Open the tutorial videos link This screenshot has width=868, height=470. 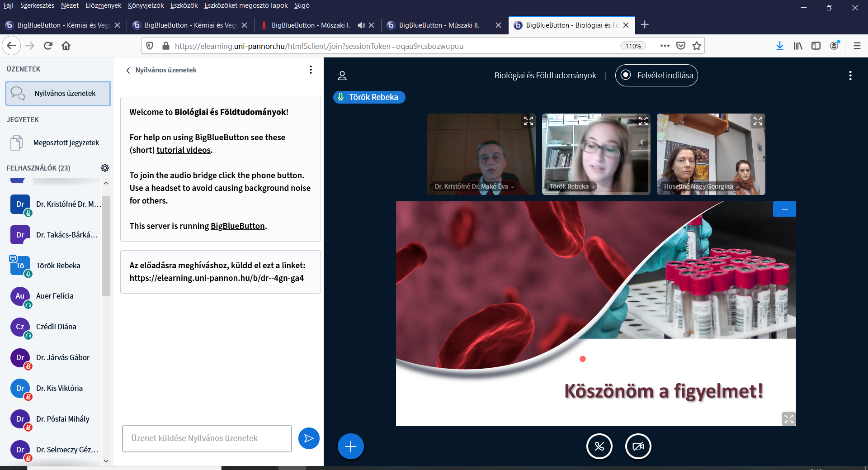click(184, 150)
